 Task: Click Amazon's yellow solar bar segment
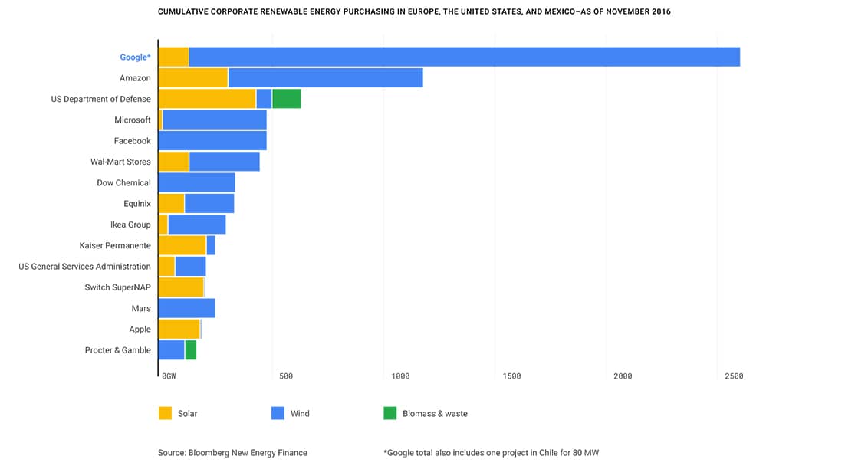click(193, 78)
